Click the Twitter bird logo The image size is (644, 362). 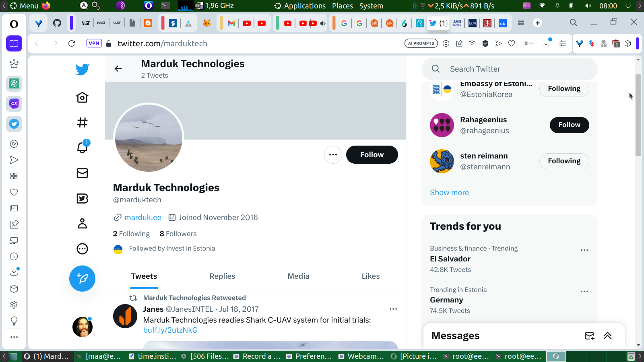pos(83,69)
